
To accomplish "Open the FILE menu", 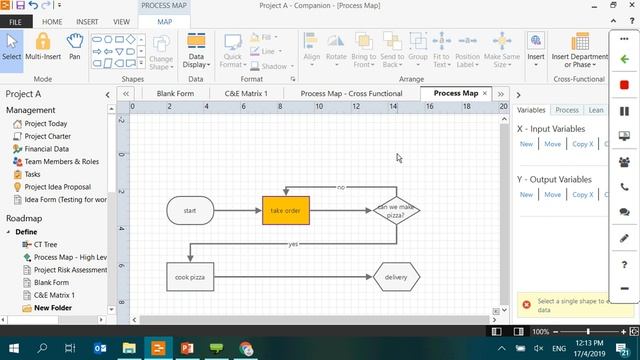I will tap(16, 22).
